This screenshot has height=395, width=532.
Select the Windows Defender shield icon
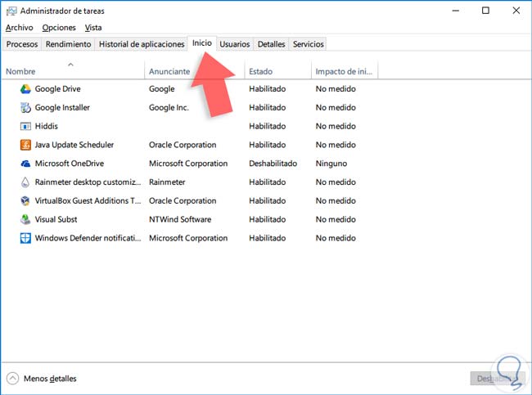(25, 239)
